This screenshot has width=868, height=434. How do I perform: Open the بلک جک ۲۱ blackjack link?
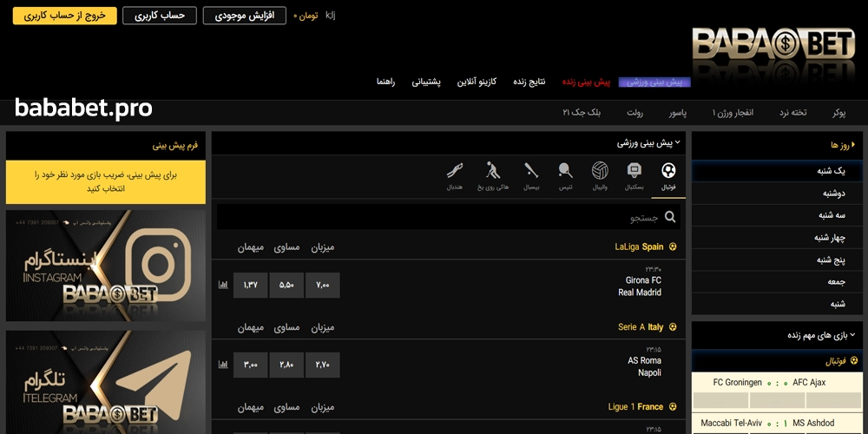(582, 113)
